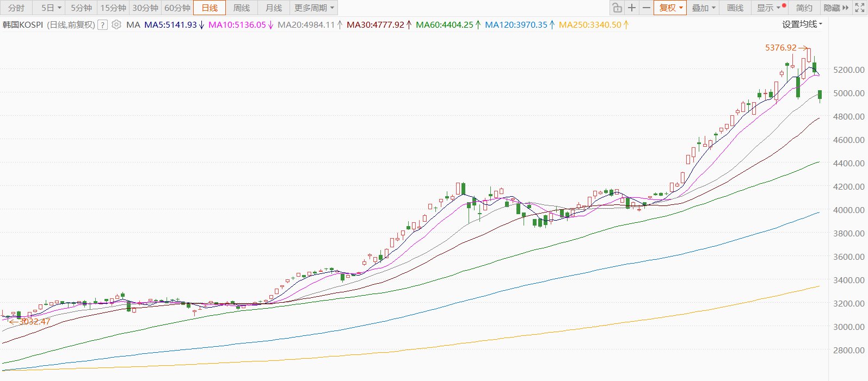Screen dimensions: 868x381
Task: Click the 4000.00 price axis label
Action: (x=848, y=210)
